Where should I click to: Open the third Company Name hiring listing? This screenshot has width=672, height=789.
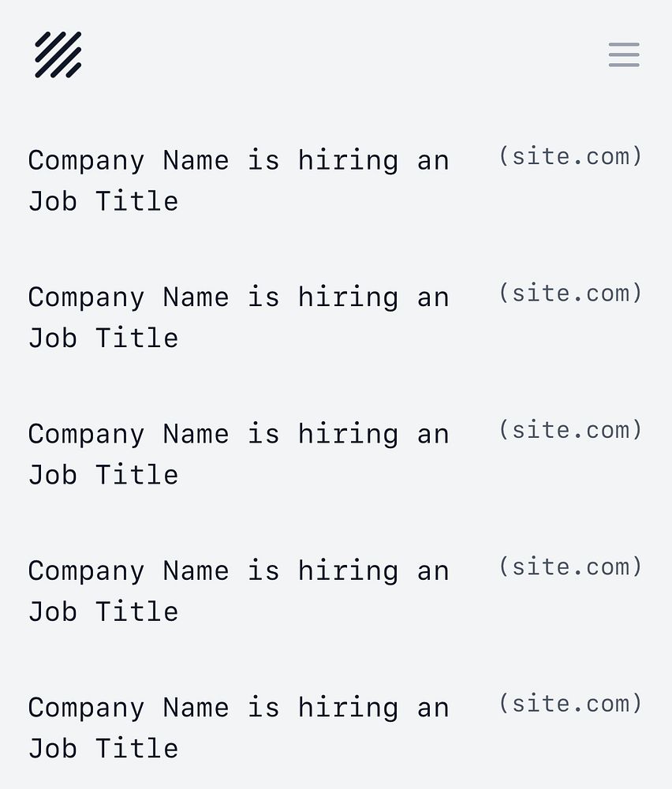(238, 454)
